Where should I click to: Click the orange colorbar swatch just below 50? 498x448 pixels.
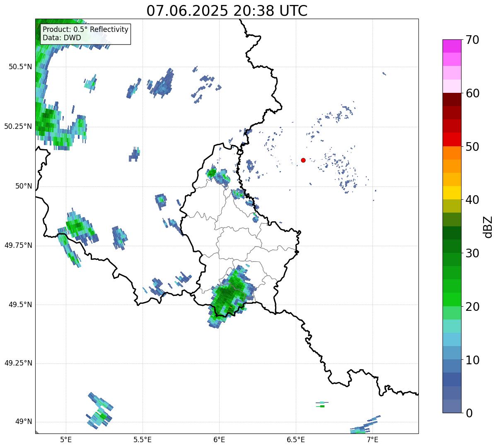452,153
